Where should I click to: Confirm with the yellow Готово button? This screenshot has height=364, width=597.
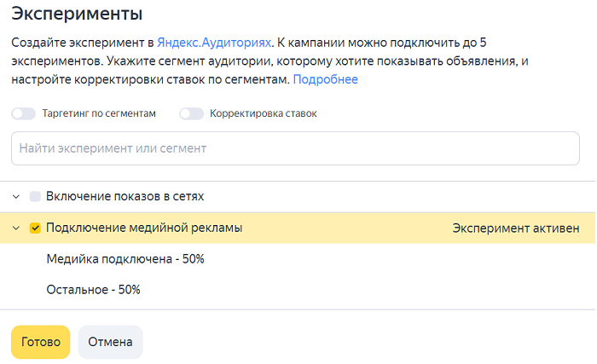tap(41, 342)
